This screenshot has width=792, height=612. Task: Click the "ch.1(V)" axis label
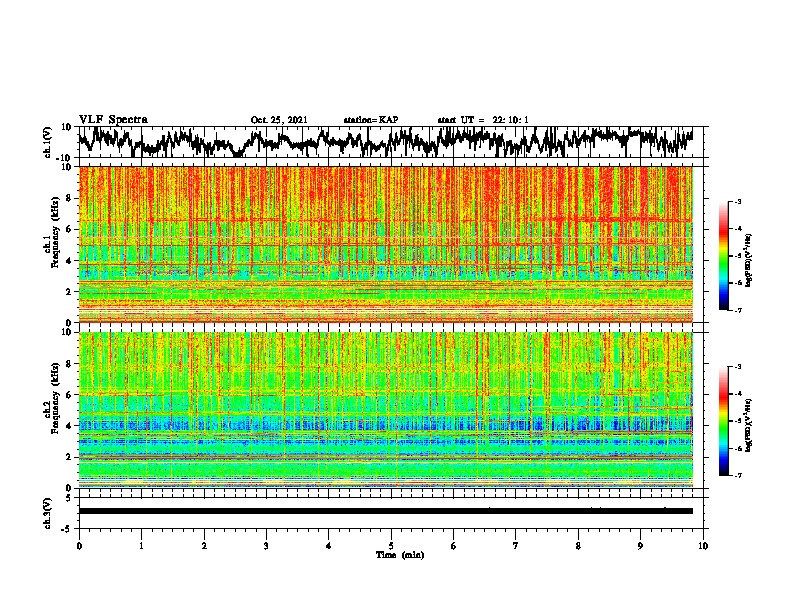click(48, 142)
